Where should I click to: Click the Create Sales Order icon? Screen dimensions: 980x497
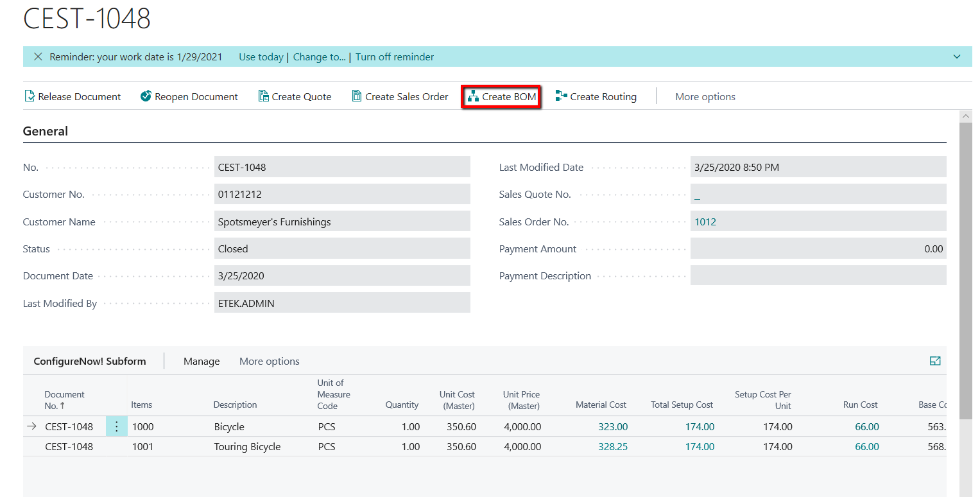coord(357,96)
